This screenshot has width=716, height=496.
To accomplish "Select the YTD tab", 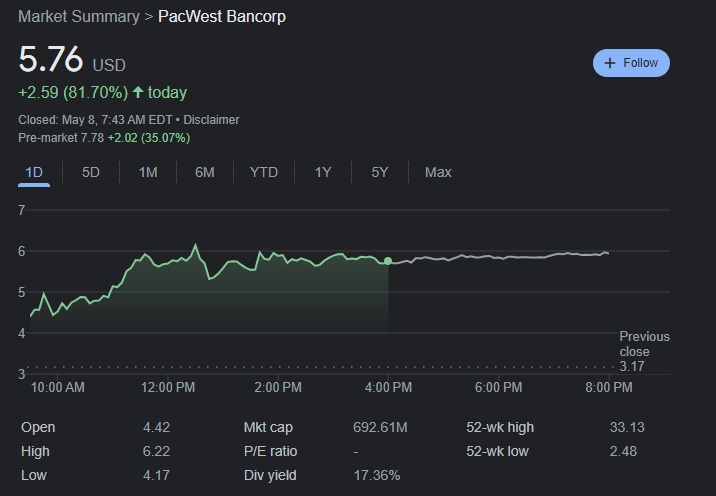I will [x=264, y=172].
